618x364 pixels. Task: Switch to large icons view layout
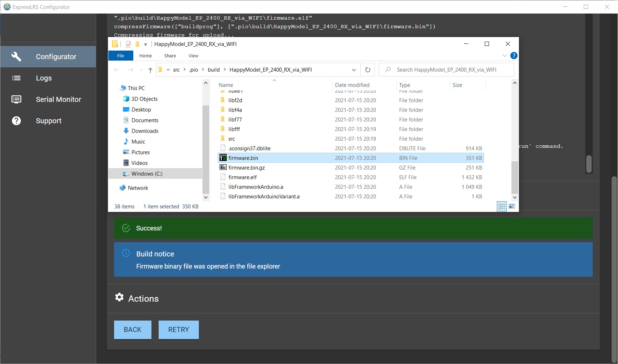click(512, 206)
